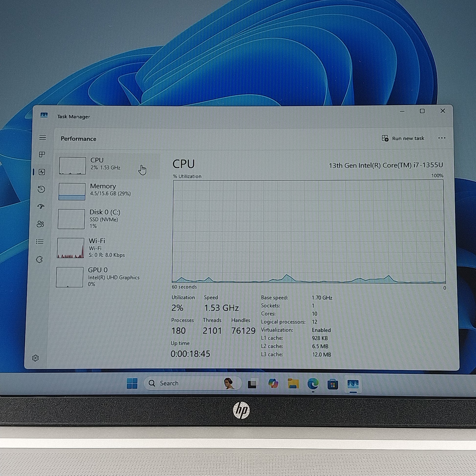Viewport: 476px width, 476px height.
Task: Open Copilot from the taskbar
Action: pos(273,384)
